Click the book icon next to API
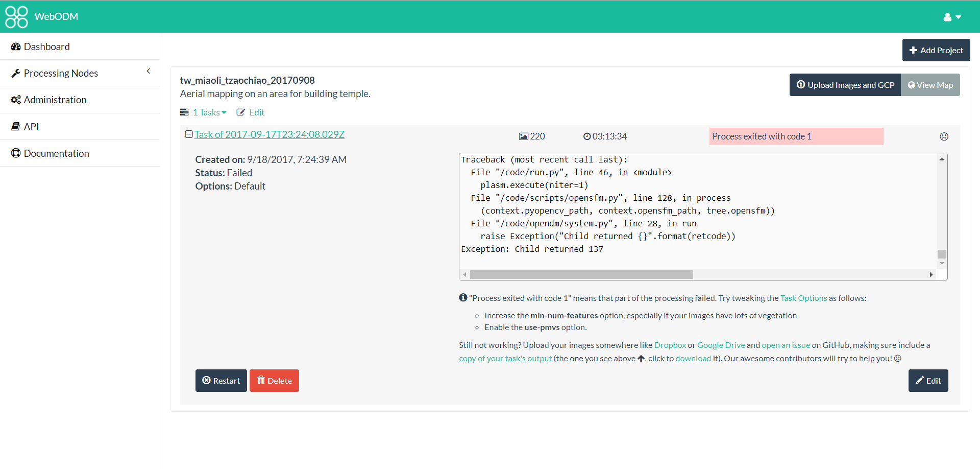The height and width of the screenshot is (469, 980). point(16,126)
